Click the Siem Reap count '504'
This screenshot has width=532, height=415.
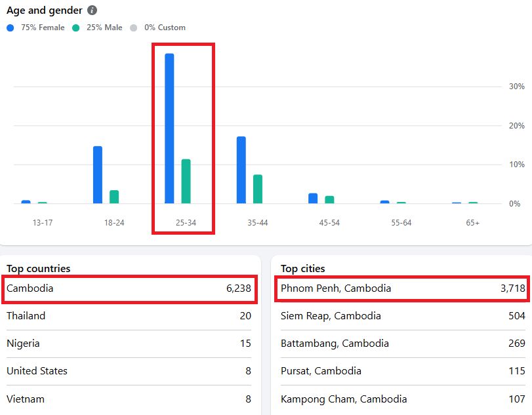point(517,316)
